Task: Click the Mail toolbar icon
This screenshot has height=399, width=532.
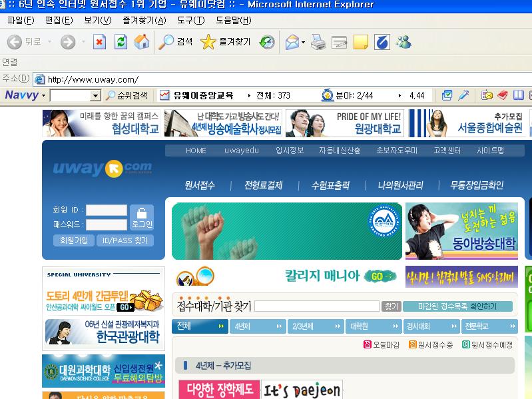Action: point(292,43)
